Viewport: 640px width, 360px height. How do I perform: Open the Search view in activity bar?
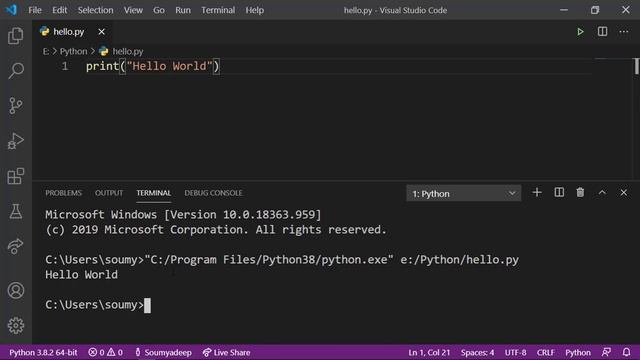pos(16,71)
